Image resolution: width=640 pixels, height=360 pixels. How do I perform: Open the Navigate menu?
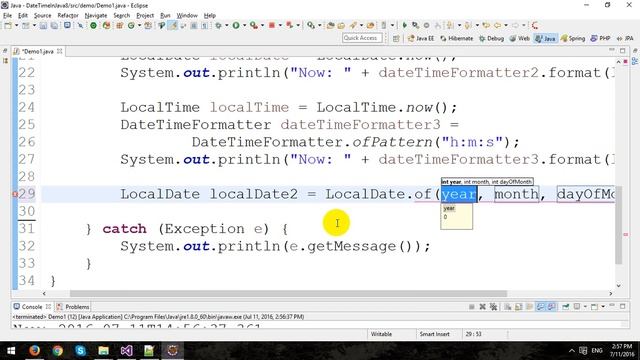click(96, 16)
